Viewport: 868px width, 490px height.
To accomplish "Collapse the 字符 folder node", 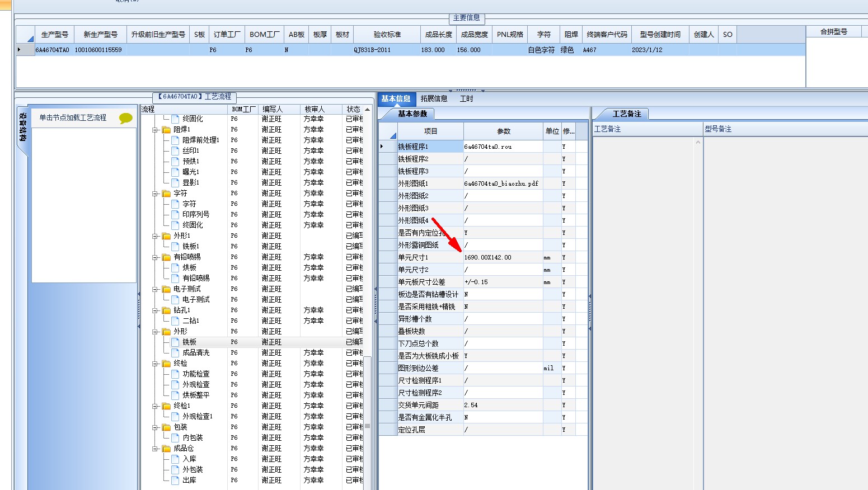I will [155, 193].
